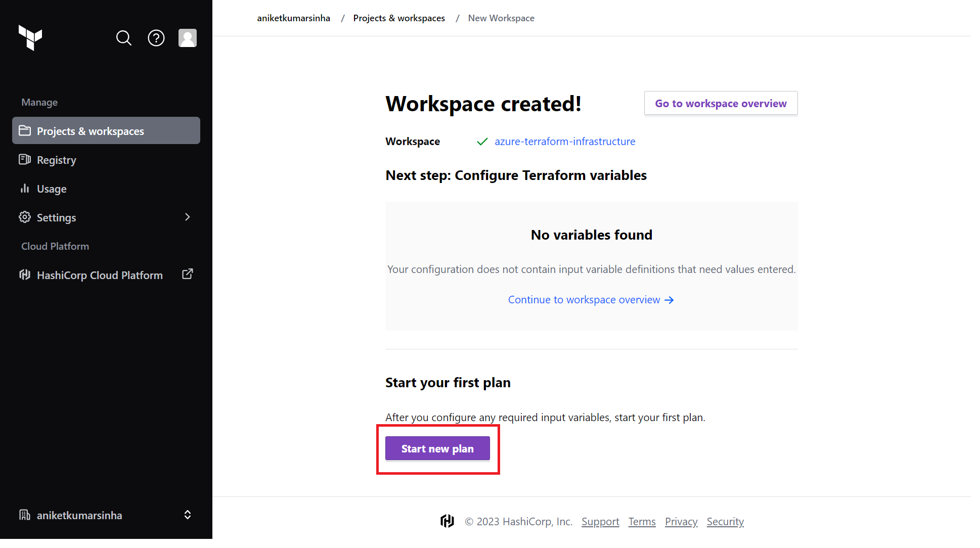Open the search magnifier icon
The image size is (980, 548).
[124, 38]
